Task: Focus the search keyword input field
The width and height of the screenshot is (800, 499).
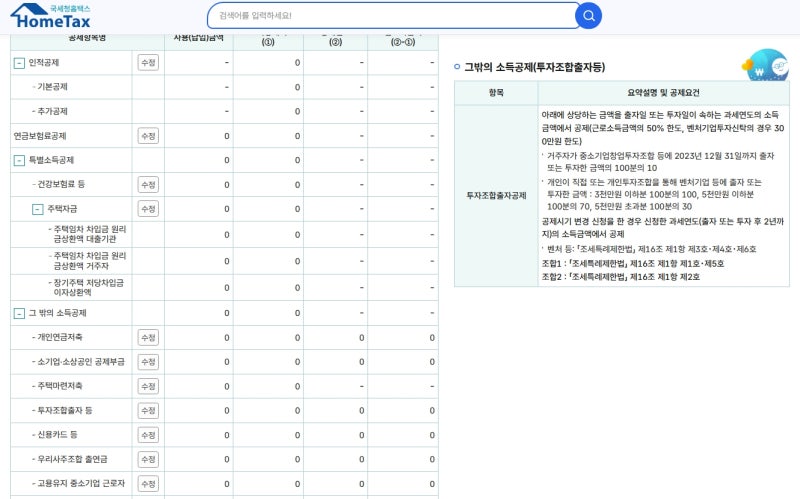Action: pos(393,16)
